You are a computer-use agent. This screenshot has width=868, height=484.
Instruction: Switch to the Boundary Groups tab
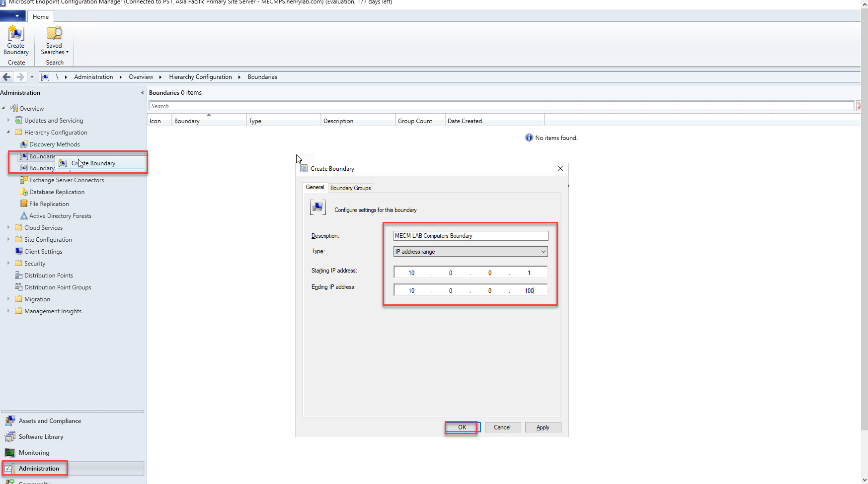[x=350, y=188]
